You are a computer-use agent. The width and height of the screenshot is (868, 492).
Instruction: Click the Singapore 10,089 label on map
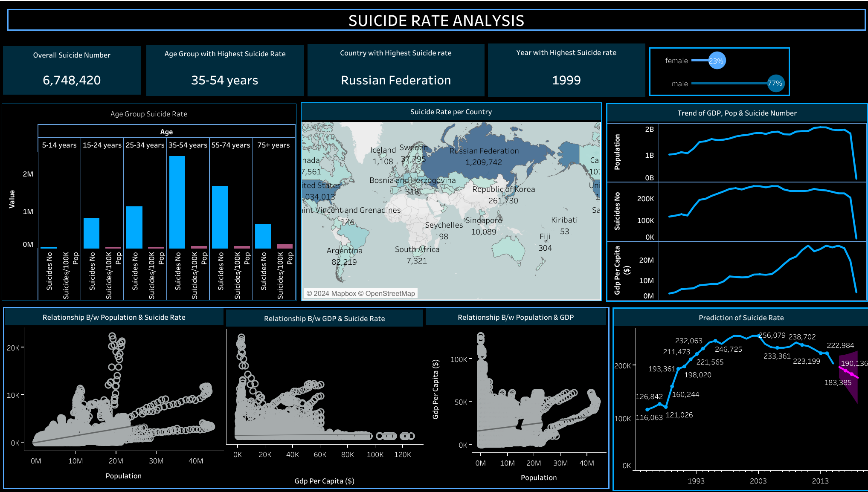pos(483,226)
